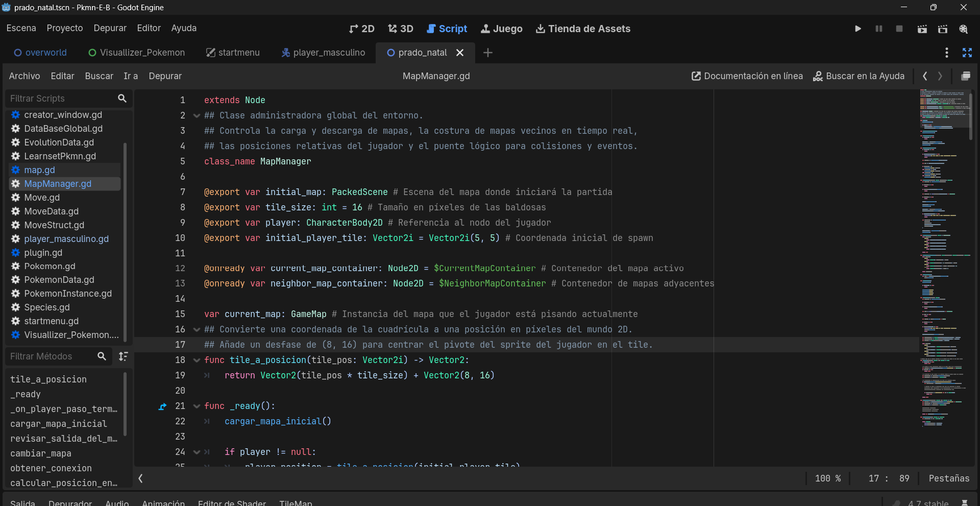Fold the comment block at line 16
The image size is (980, 506).
tap(197, 330)
